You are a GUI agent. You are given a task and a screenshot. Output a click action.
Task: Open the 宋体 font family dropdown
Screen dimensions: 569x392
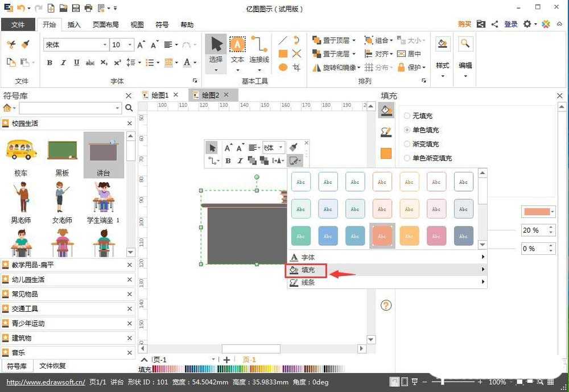[105, 44]
